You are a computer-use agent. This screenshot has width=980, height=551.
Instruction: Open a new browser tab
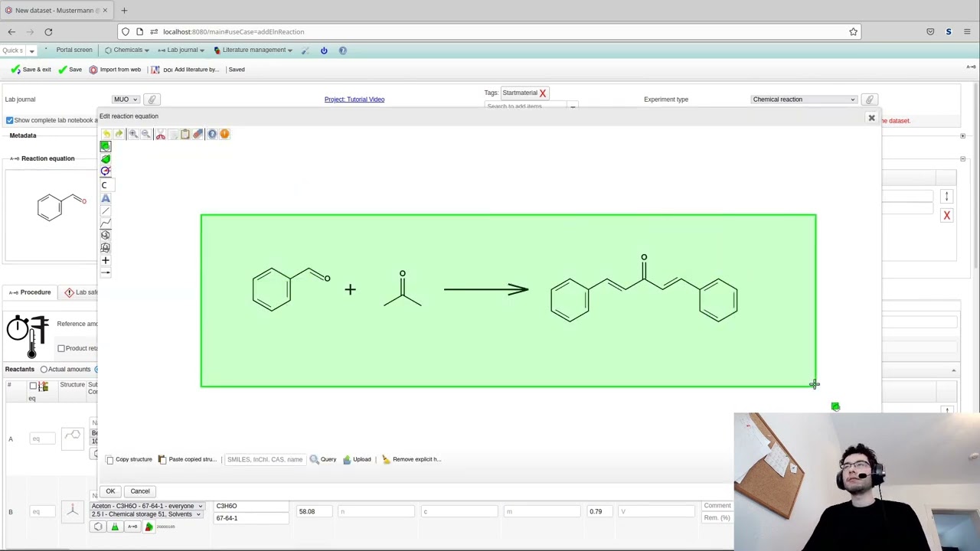124,11
